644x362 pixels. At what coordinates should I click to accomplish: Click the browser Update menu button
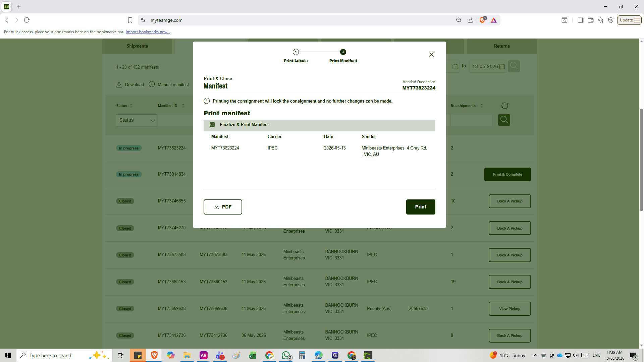[x=629, y=20]
